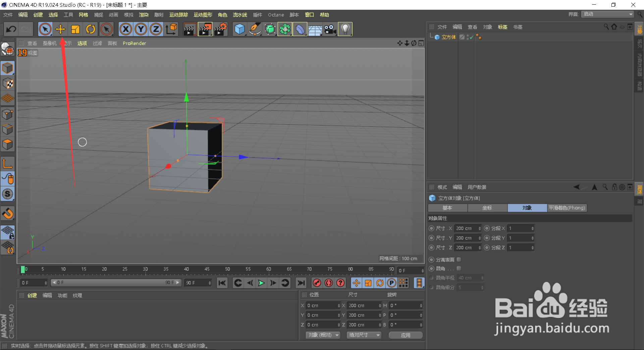Open the Octane menu
This screenshot has width=644, height=350.
point(276,15)
